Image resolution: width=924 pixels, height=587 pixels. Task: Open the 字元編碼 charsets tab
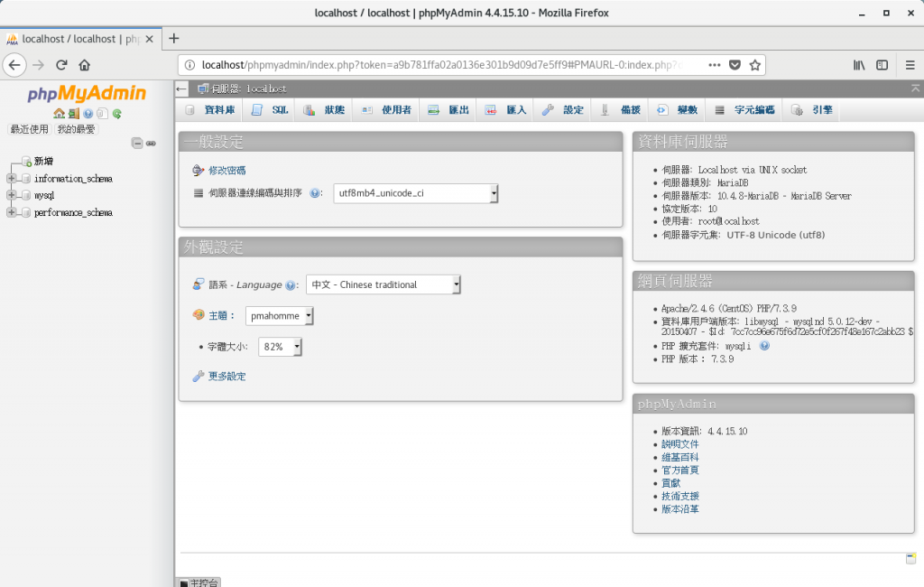(744, 110)
